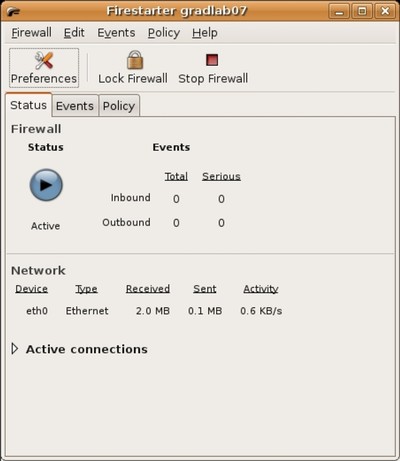Click the Received column header

click(x=148, y=289)
